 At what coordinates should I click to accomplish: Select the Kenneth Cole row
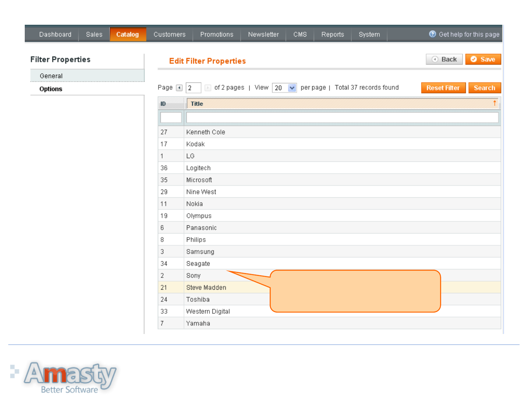pos(329,132)
